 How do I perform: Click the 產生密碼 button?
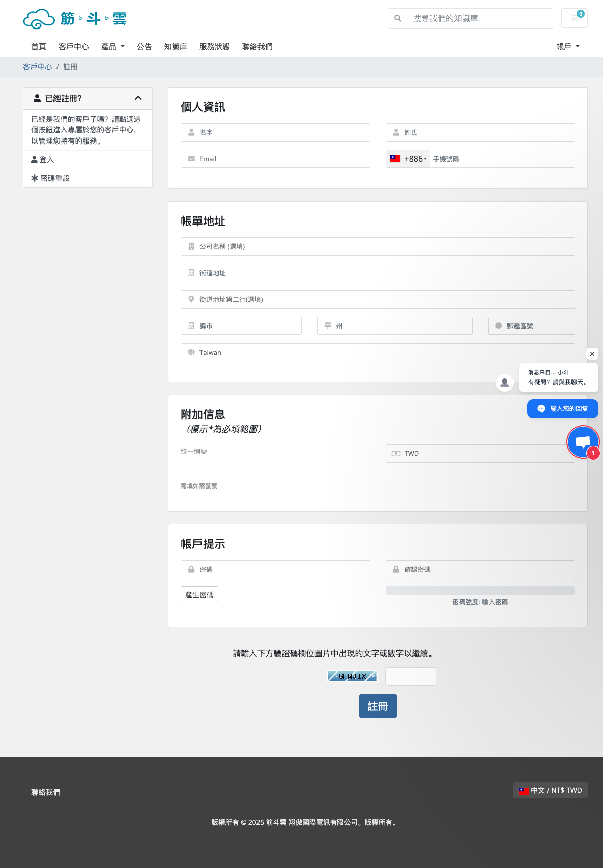click(199, 595)
